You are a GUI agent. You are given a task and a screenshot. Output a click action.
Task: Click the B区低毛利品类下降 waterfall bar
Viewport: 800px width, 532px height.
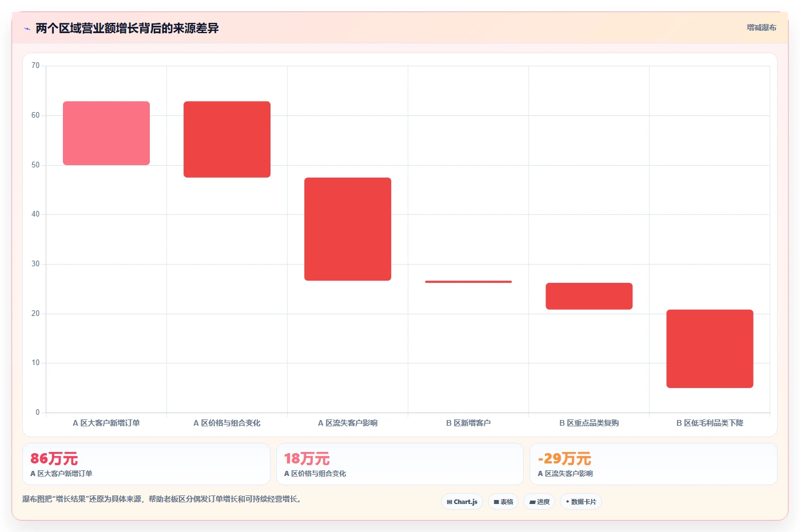pos(710,349)
